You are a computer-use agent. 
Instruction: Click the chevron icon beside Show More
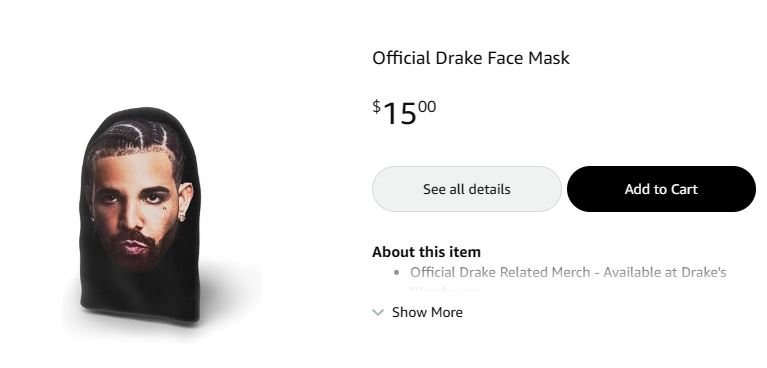(378, 312)
